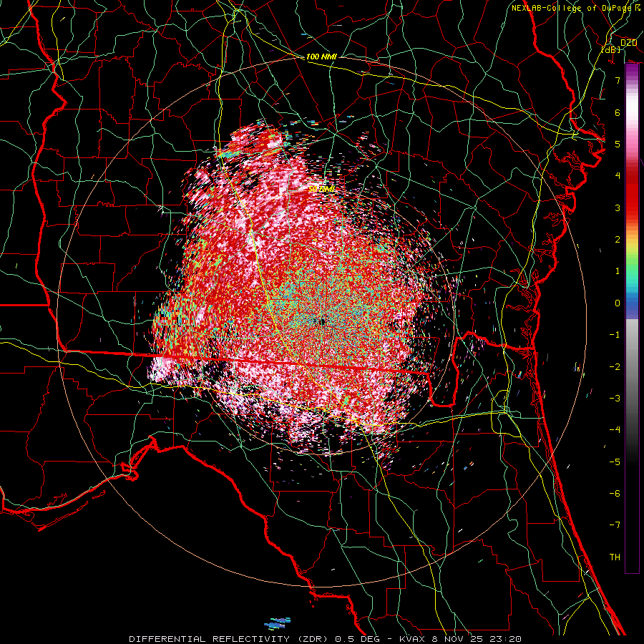
Task: Click the -7 value on the scale
Action: (x=615, y=525)
